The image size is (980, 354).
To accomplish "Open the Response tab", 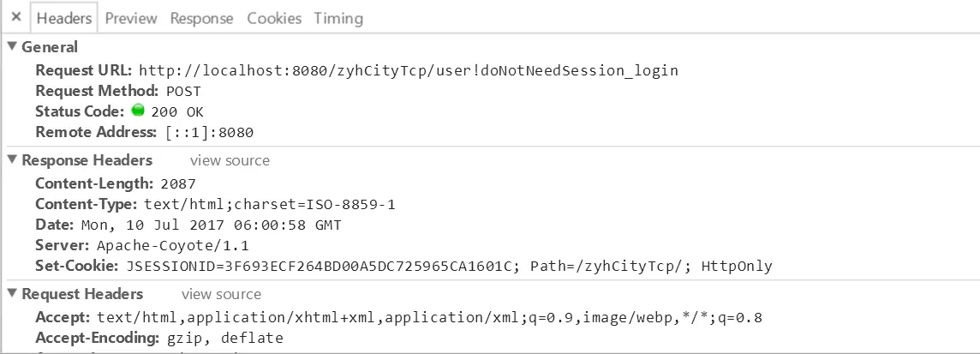I will (201, 18).
